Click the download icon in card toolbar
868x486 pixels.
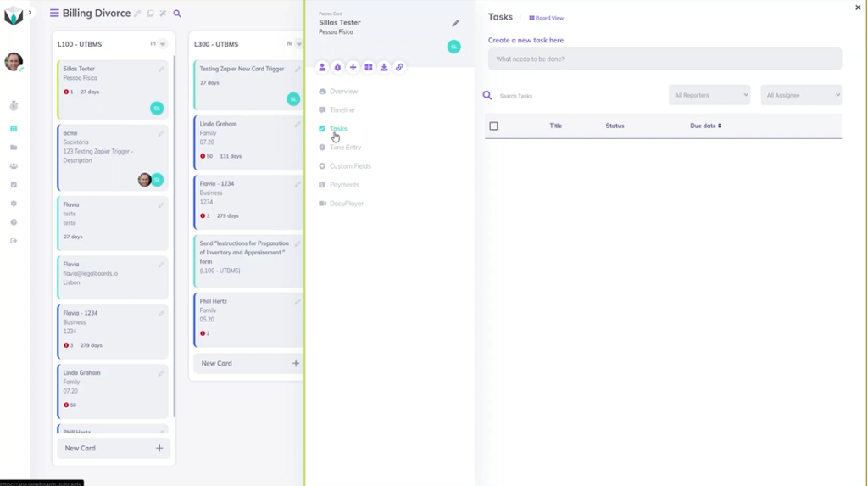[384, 67]
